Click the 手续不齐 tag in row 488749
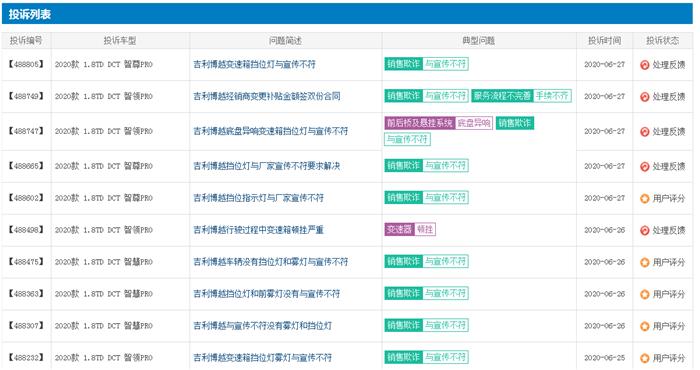The image size is (700, 370). pos(552,96)
